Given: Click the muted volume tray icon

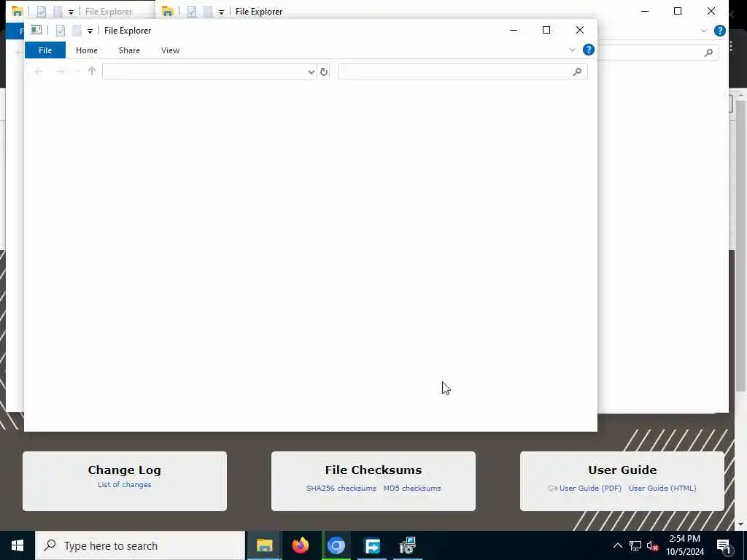Looking at the screenshot, I should 653,546.
